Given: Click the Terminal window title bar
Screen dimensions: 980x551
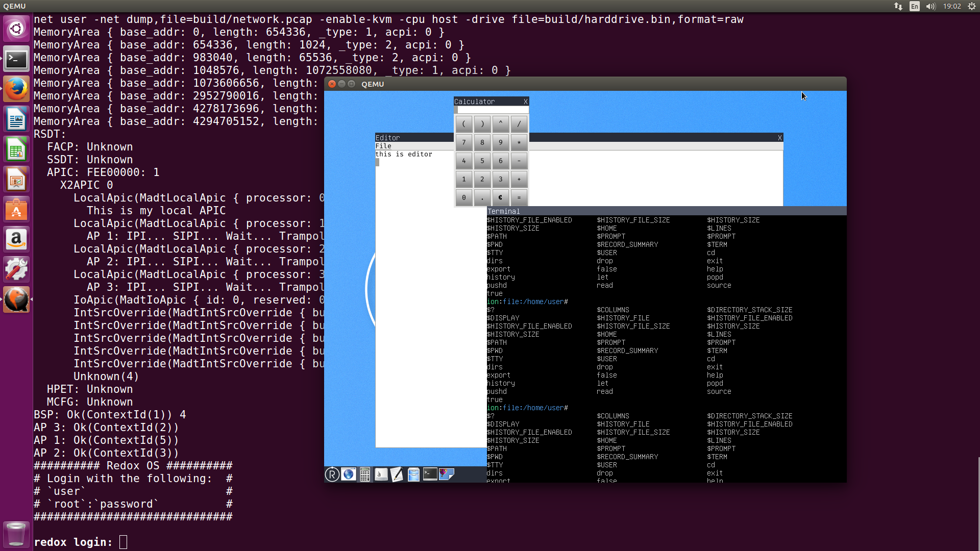Looking at the screenshot, I should (x=667, y=211).
